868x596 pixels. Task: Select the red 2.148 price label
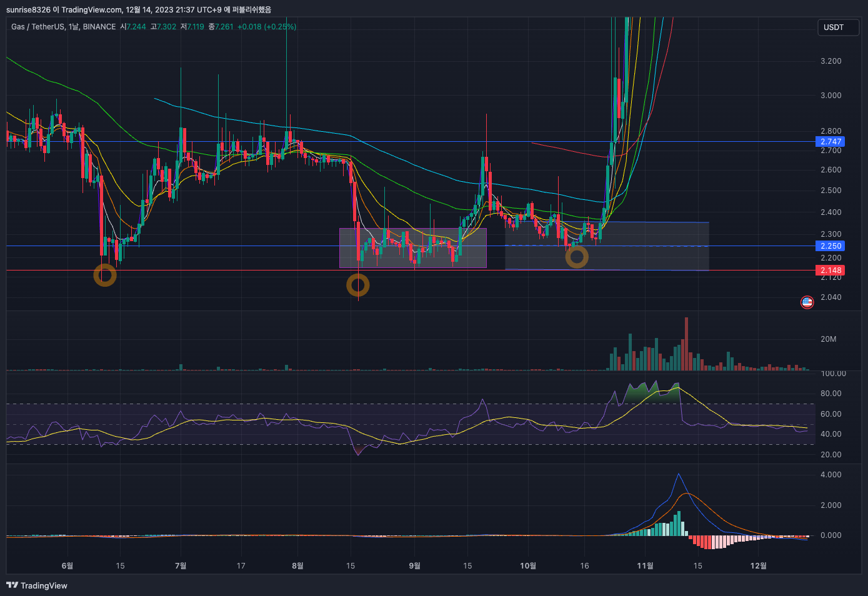click(831, 271)
